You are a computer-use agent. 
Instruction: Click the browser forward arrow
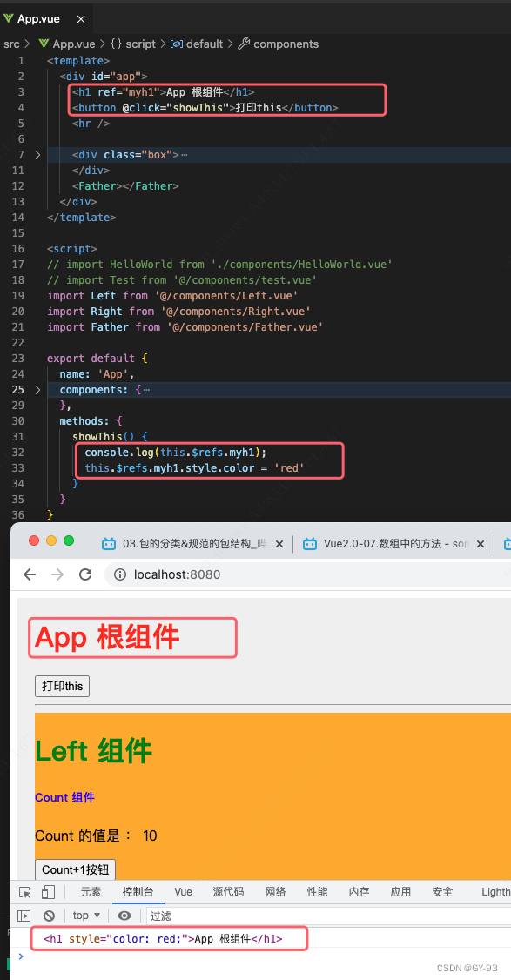[x=57, y=574]
